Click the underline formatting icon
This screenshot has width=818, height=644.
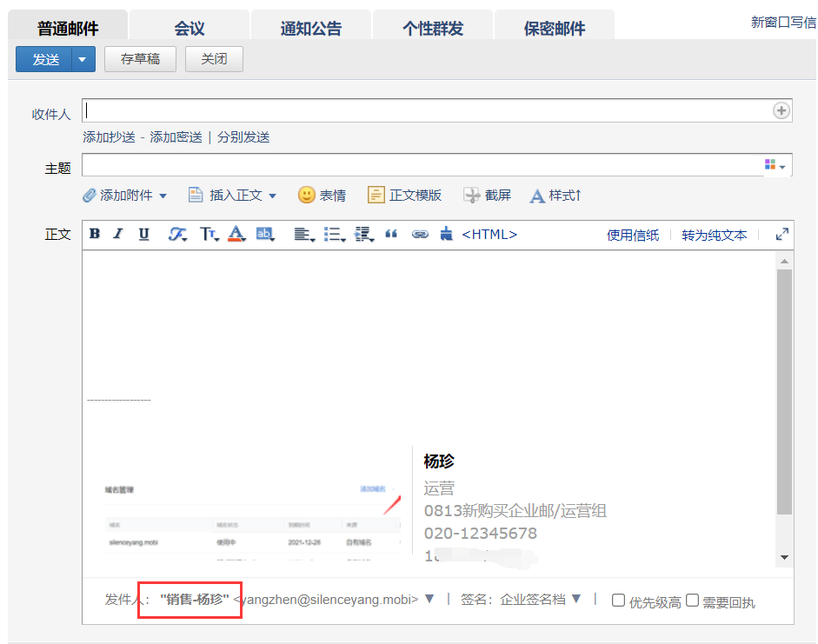pos(144,234)
